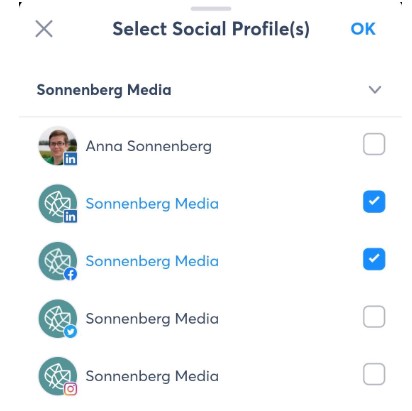This screenshot has width=412, height=411.
Task: Confirm selection with OK button
Action: coord(363,29)
